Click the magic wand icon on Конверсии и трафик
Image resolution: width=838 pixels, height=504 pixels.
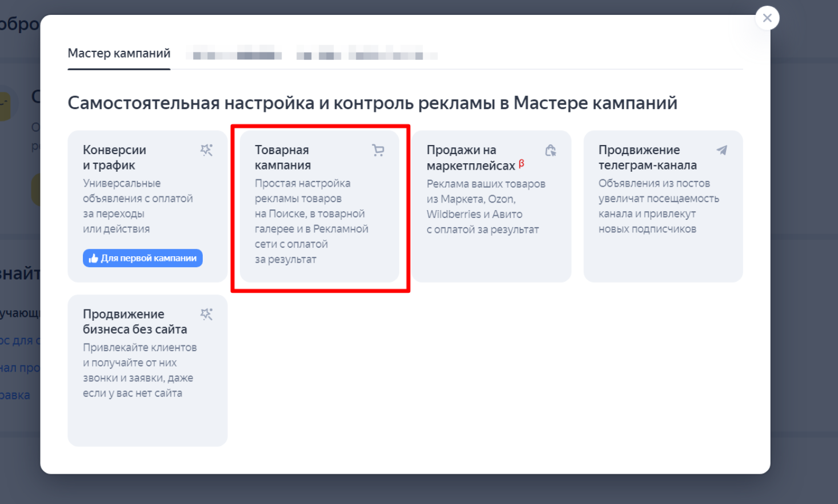click(207, 150)
